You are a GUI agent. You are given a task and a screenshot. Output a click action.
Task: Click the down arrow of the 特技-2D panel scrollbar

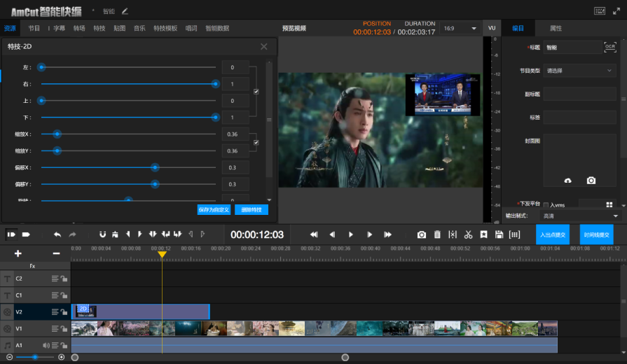[x=269, y=199]
